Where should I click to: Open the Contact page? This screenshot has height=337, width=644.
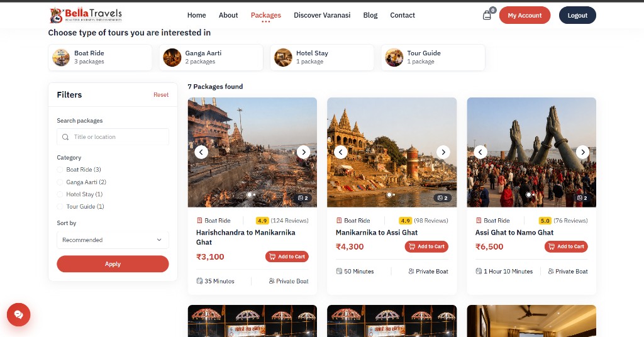tap(402, 15)
